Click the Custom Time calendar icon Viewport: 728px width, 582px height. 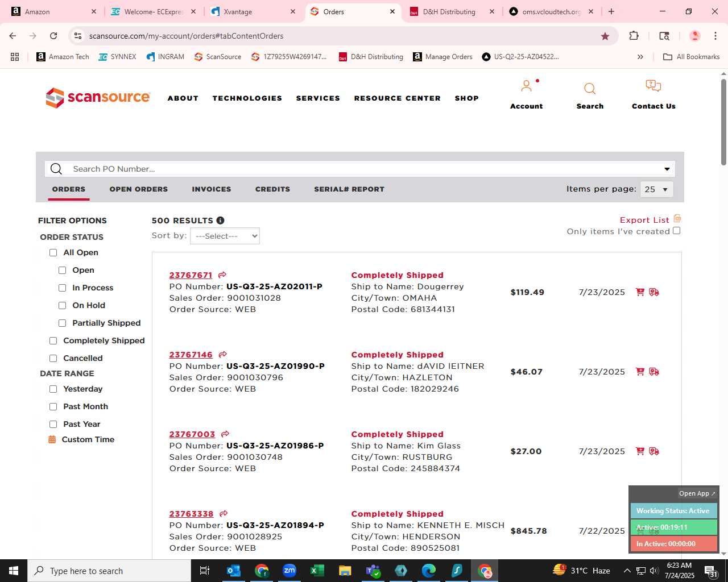point(52,439)
